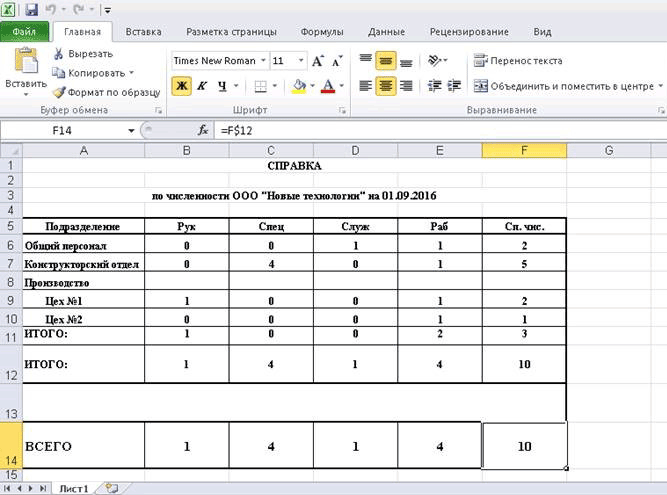The image size is (667, 495).
Task: Open the Шрифт group dialog launcher
Action: coord(342,111)
